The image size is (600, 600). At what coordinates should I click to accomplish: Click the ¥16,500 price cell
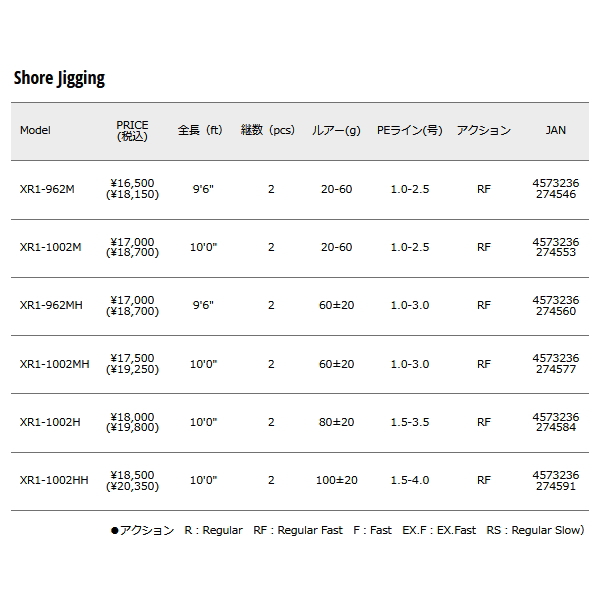click(132, 183)
